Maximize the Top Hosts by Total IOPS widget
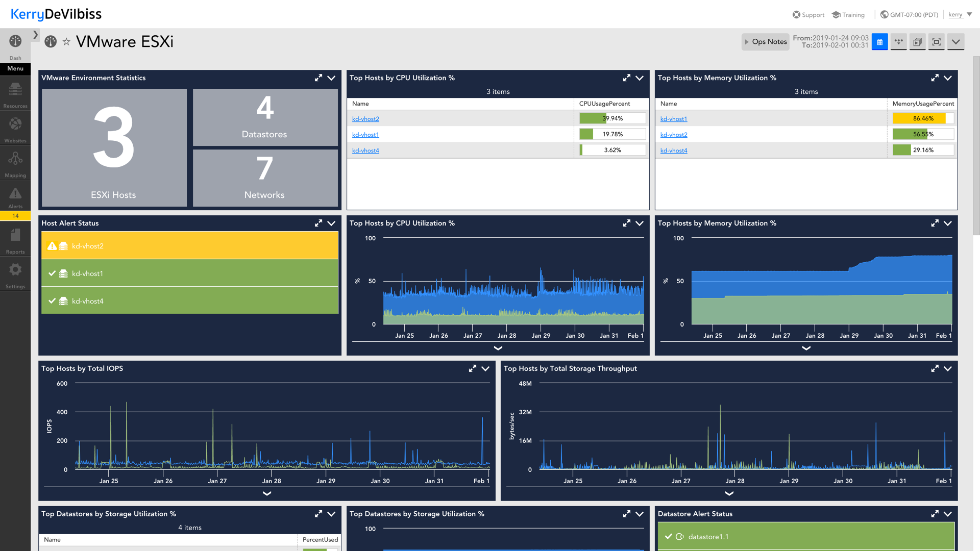980x551 pixels. (x=473, y=369)
